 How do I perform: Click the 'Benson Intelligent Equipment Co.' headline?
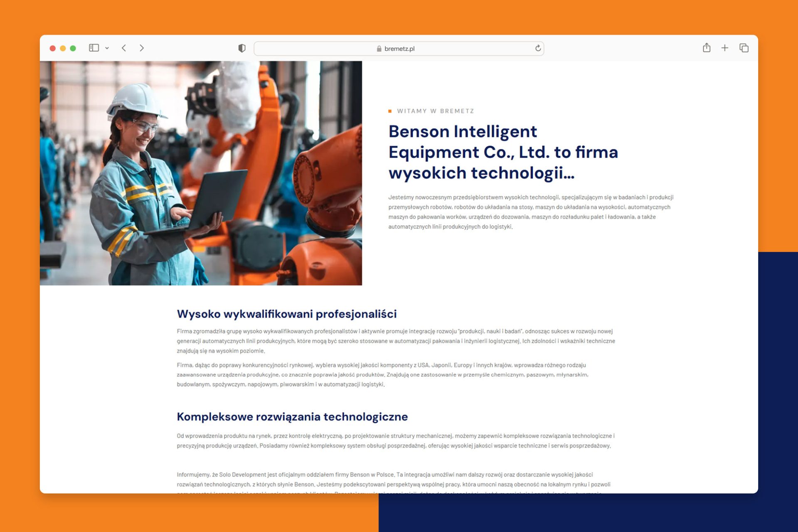pos(503,152)
